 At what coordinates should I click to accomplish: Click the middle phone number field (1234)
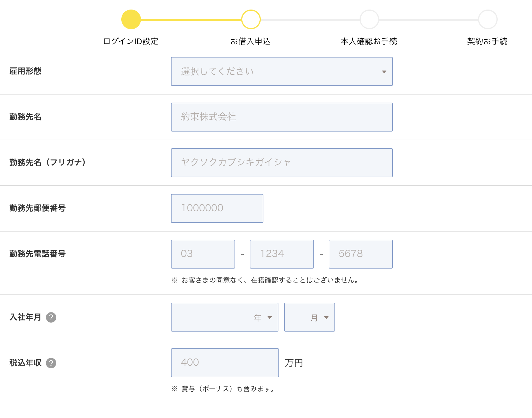click(282, 254)
